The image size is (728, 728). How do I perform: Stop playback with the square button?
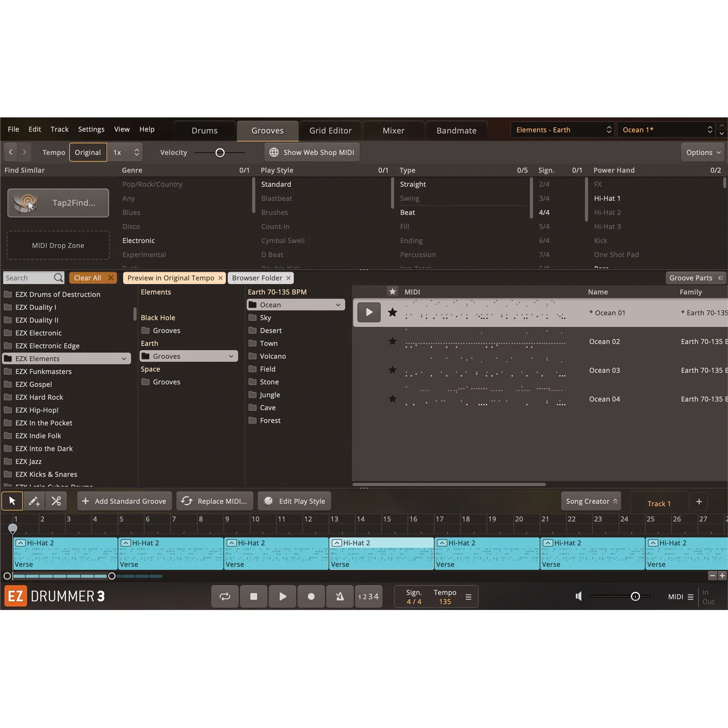click(x=253, y=596)
